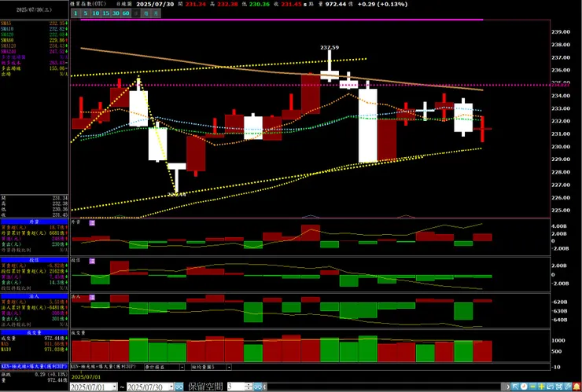Switch to 10-minute timeframe
Viewport: 582px width, 392px height.
[x=96, y=13]
